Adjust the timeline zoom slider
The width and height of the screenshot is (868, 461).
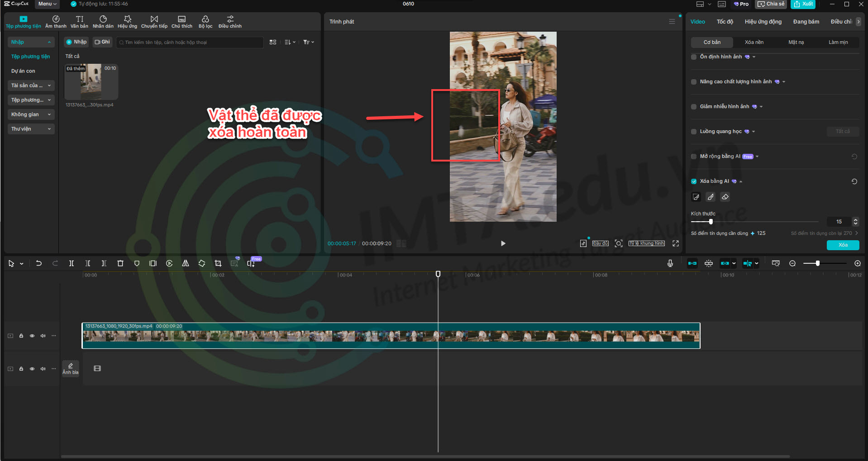pyautogui.click(x=817, y=263)
